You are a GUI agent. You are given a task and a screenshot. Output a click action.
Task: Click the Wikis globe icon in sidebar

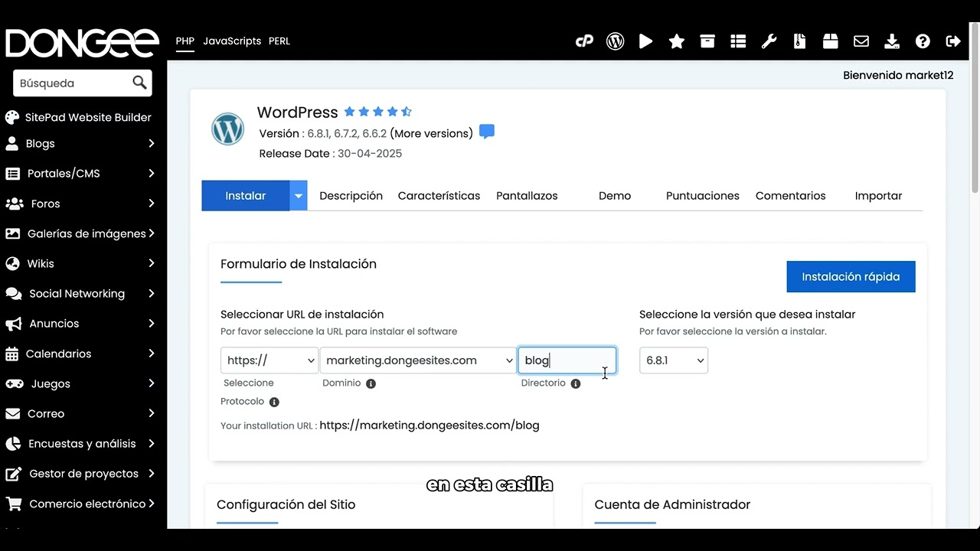12,263
